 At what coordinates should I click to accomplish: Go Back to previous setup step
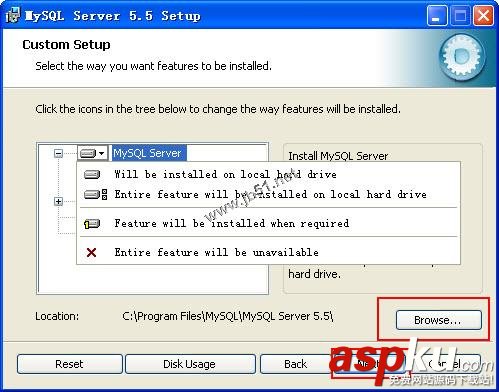pos(295,364)
